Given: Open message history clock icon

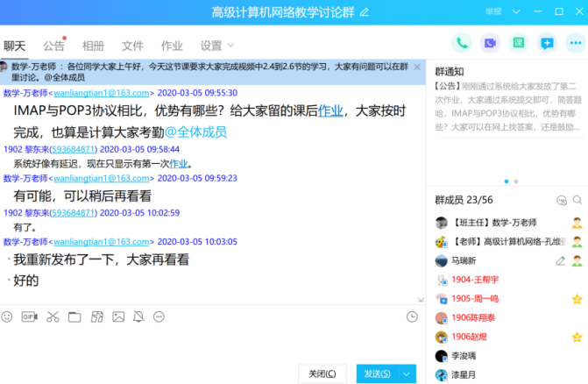Looking at the screenshot, I should [412, 316].
